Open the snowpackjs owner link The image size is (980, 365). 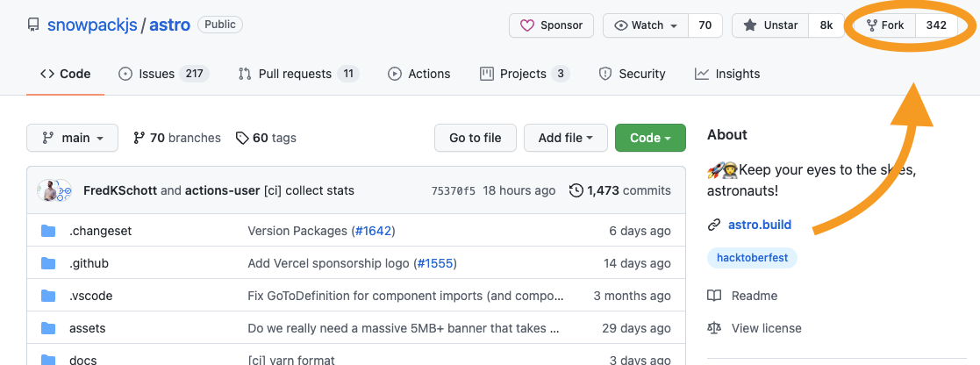coord(92,25)
